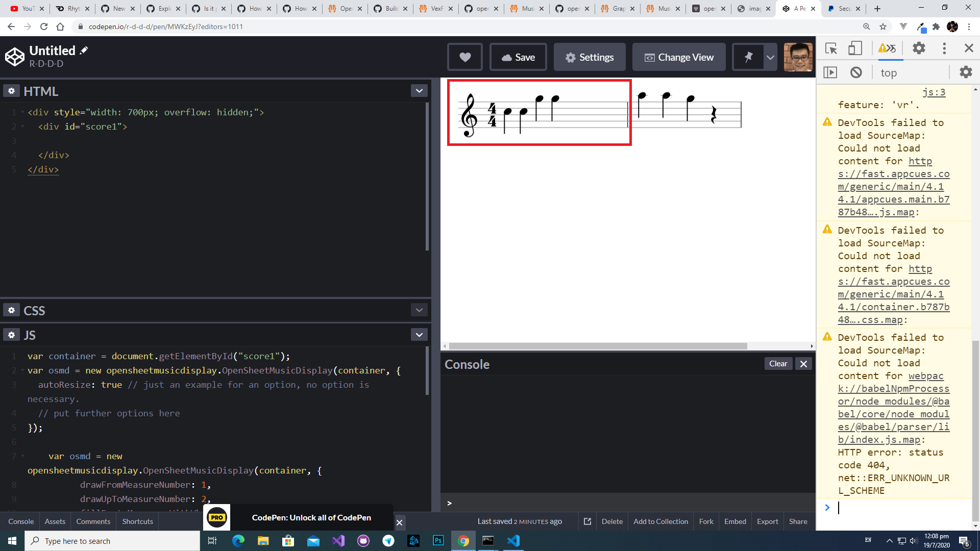Screen dimensions: 980x551
Task: Open the Unlock all of CodePen link
Action: pos(311,517)
